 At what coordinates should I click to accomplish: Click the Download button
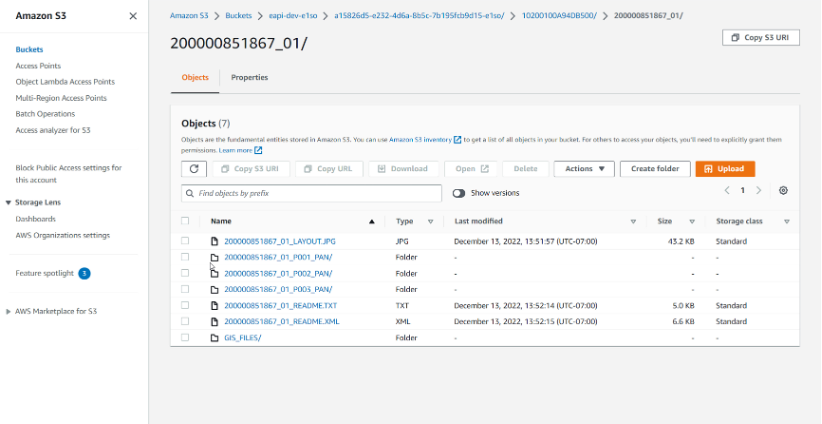click(x=403, y=169)
